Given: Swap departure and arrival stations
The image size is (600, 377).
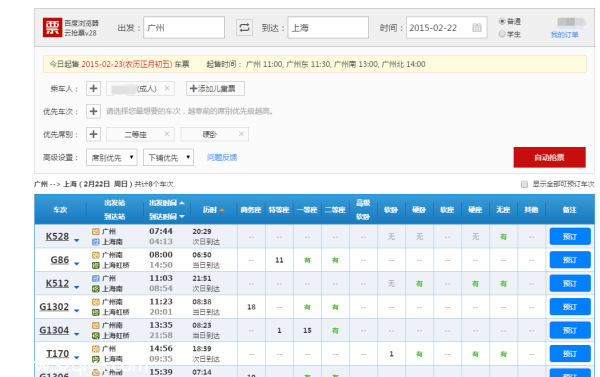Looking at the screenshot, I should [x=244, y=28].
